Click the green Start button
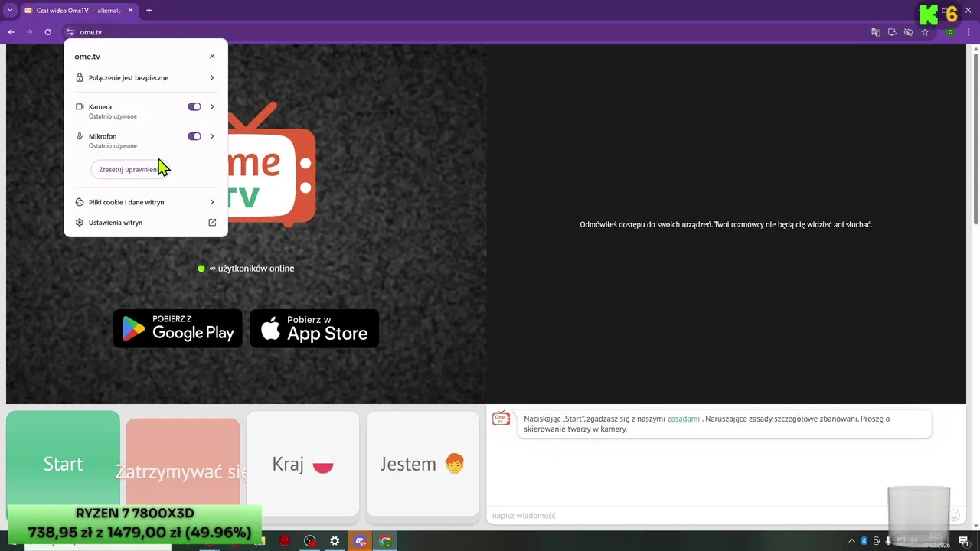Screen dimensions: 980x551 63,463
